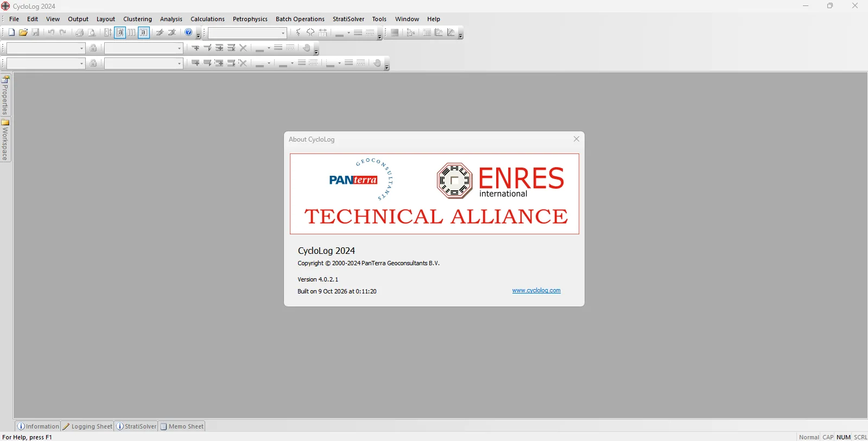The height and width of the screenshot is (441, 868).
Task: Toggle the three vertical bars column button
Action: pos(132,33)
